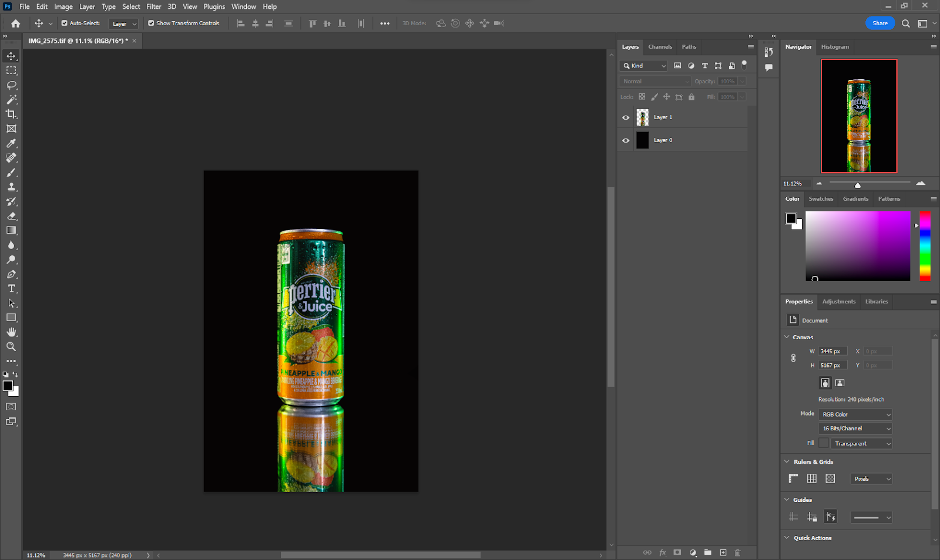940x560 pixels.
Task: Select the History Brush tool
Action: pos(11,201)
